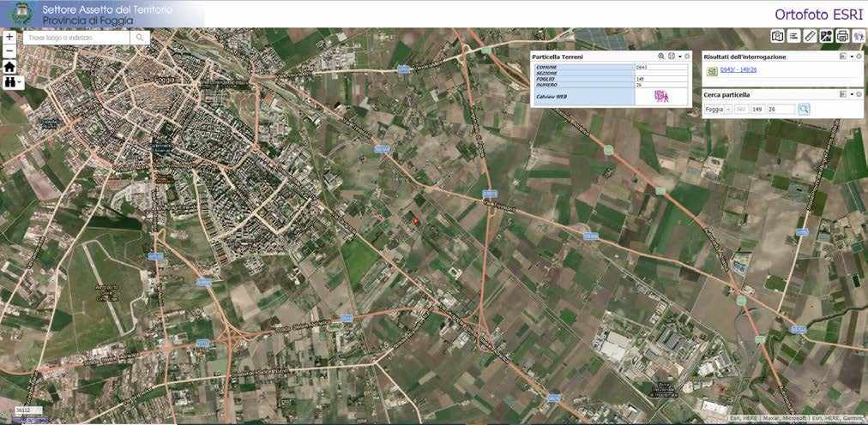Close the Cerca particella panel
Screen dimensions: 868x425
pos(859,94)
